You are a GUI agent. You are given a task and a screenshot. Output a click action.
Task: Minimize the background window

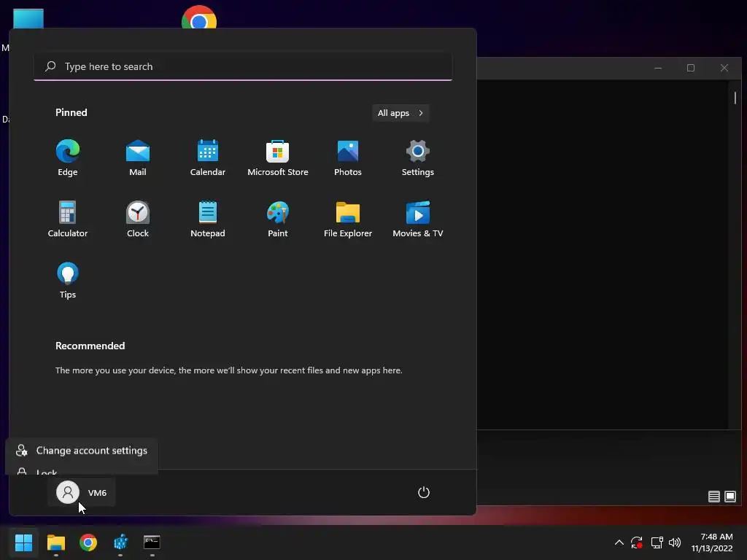[658, 68]
